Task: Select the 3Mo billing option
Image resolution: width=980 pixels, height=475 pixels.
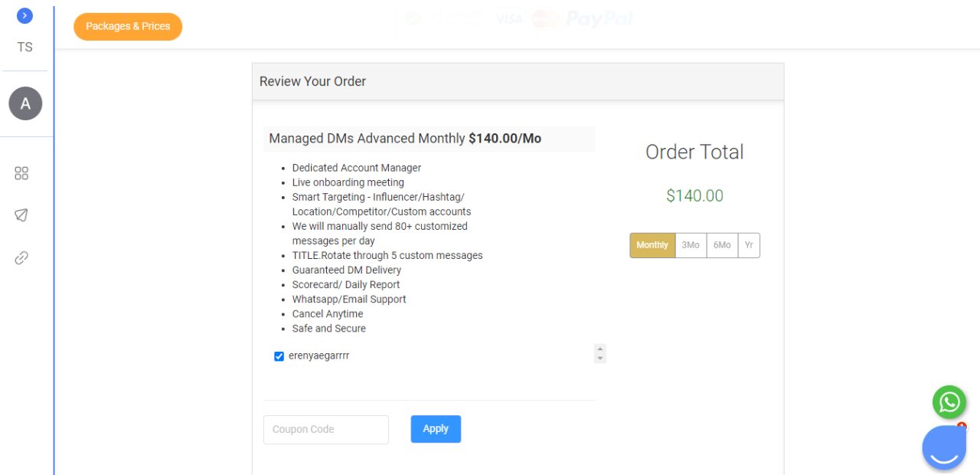Action: (x=690, y=245)
